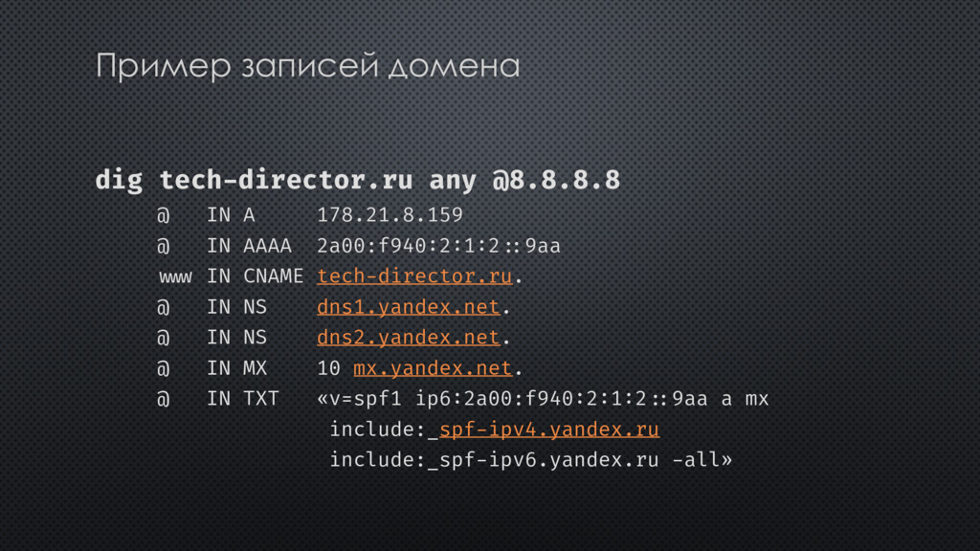Open the tech-director.ru CNAME link
Image resolution: width=980 pixels, height=551 pixels.
[x=414, y=276]
